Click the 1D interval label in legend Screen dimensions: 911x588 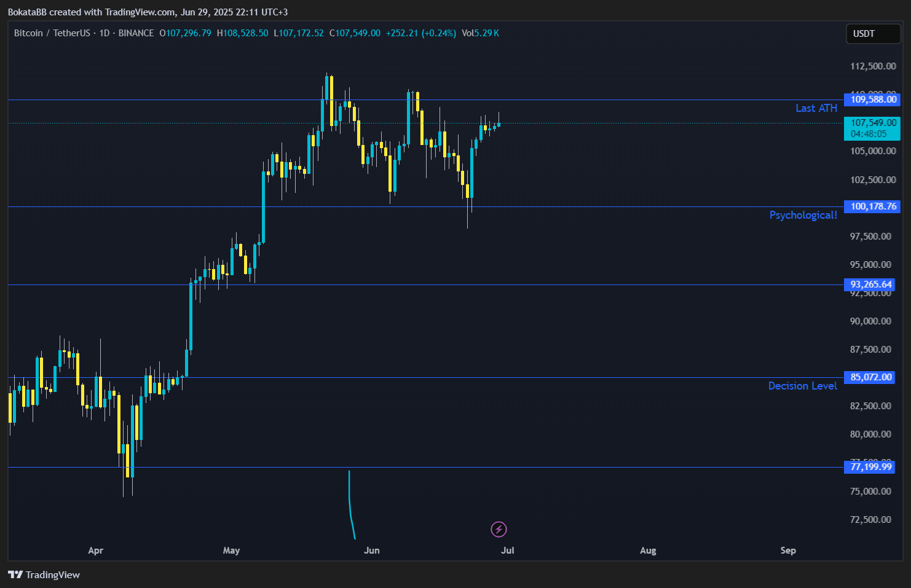click(x=105, y=33)
